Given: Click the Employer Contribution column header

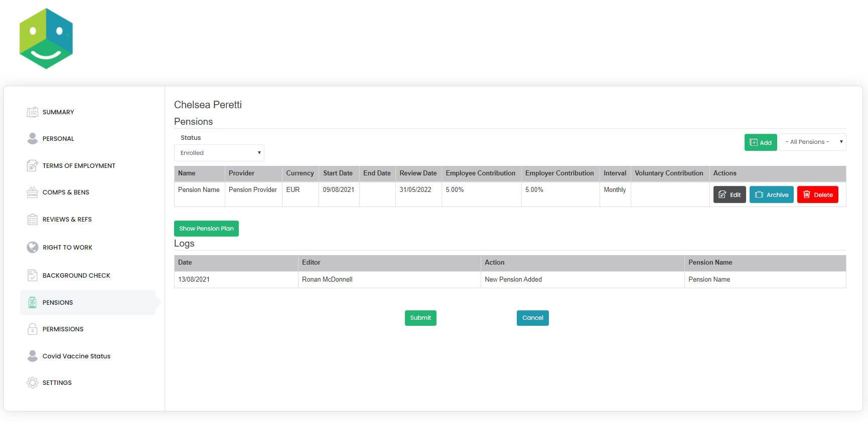Looking at the screenshot, I should (559, 173).
